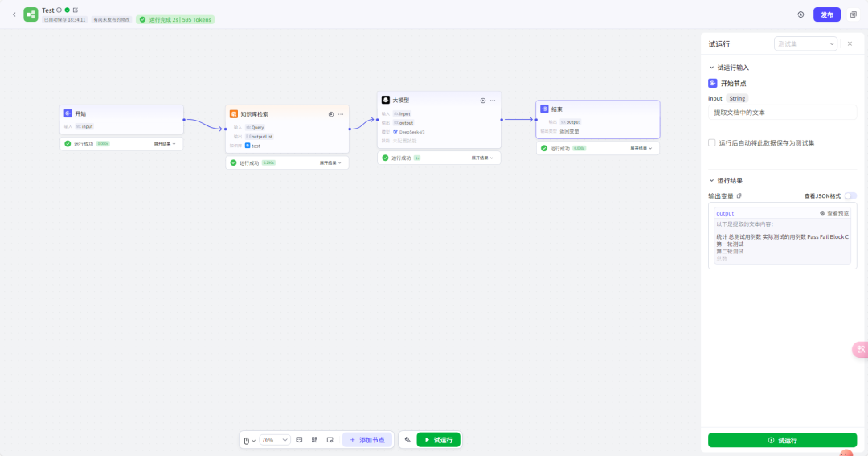This screenshot has height=456, width=868.
Task: Expand 展开结果 under 知识库检索 node
Action: pos(330,163)
